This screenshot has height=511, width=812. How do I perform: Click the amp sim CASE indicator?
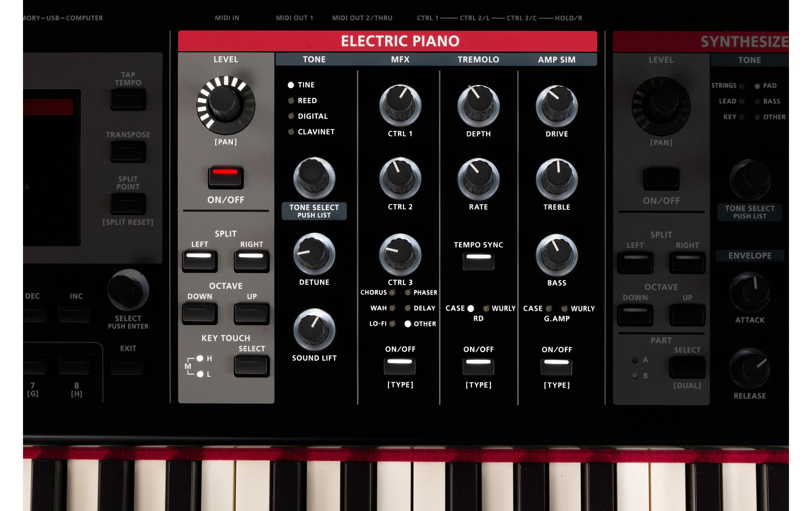(x=549, y=309)
